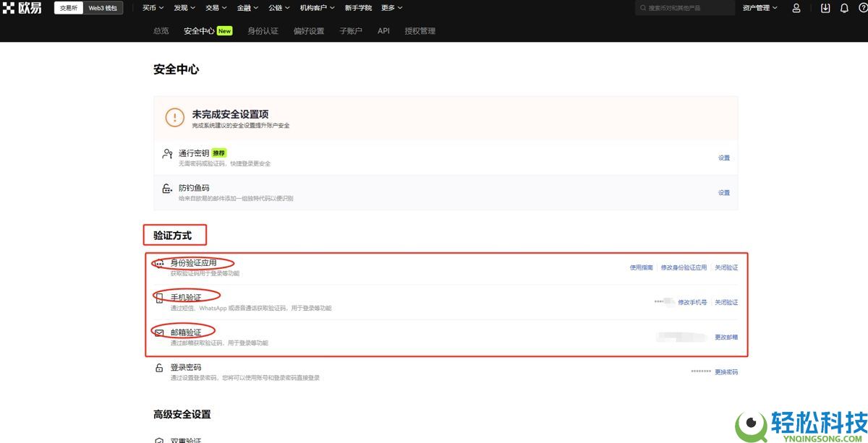Image resolution: width=868 pixels, height=443 pixels.
Task: Click the 手机验证 label
Action: click(x=186, y=297)
